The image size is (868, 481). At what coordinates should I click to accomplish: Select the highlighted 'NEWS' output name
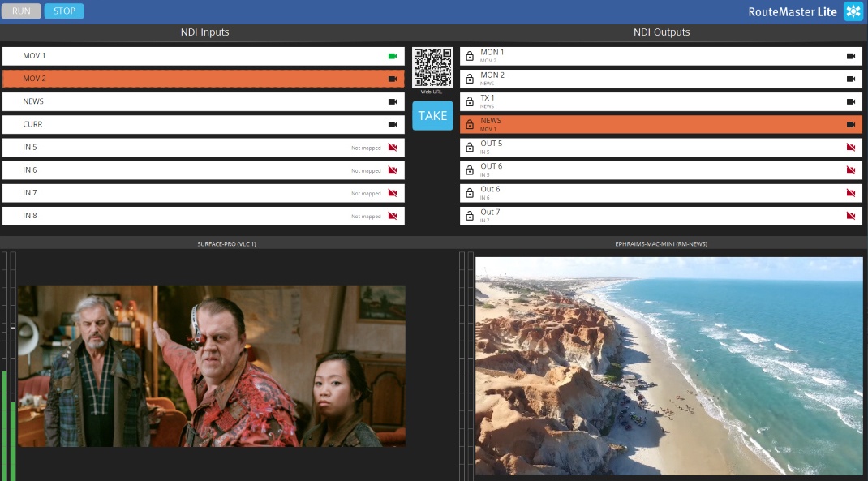coord(491,121)
